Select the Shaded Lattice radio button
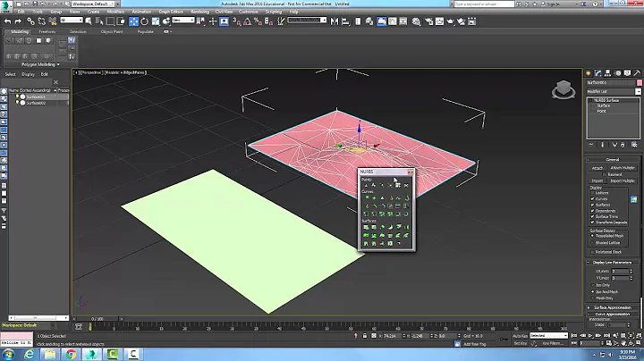 [x=593, y=243]
